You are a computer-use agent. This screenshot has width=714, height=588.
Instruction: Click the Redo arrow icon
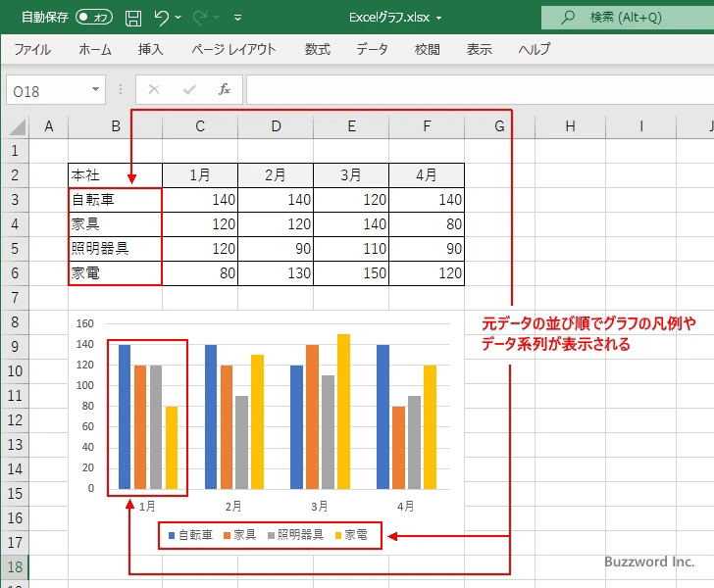tap(200, 18)
